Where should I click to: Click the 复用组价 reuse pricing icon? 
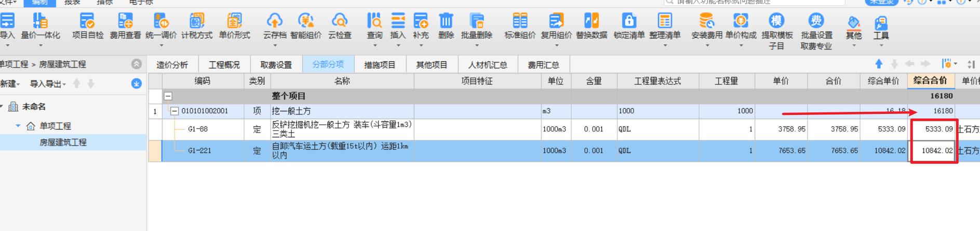[556, 21]
